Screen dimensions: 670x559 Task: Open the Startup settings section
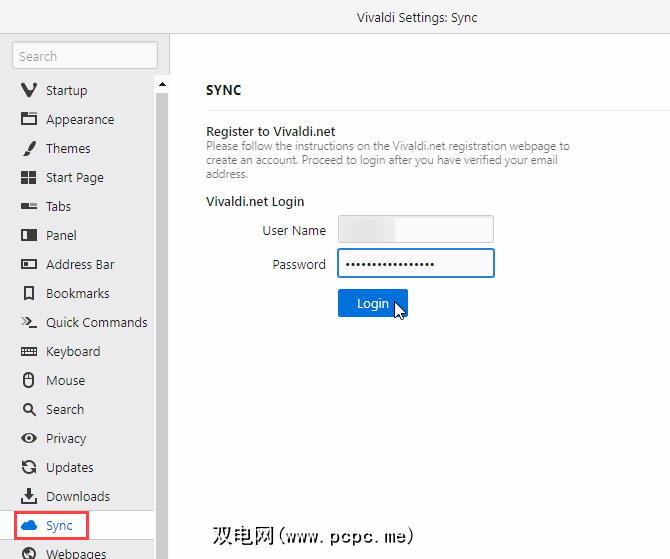(x=77, y=90)
